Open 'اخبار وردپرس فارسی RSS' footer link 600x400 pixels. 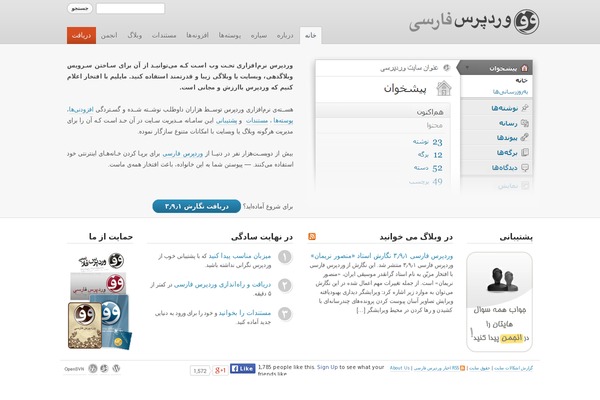[437, 368]
